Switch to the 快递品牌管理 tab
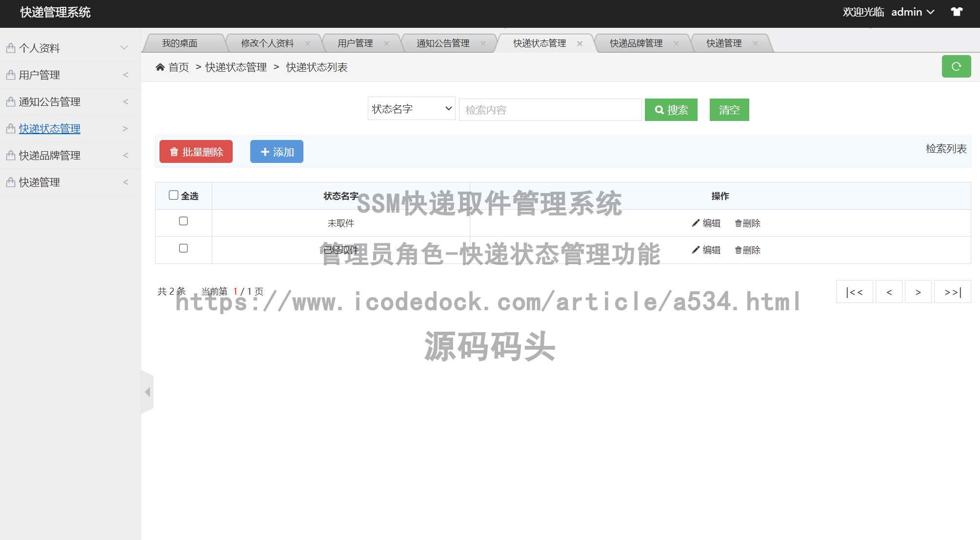980x540 pixels. [635, 43]
